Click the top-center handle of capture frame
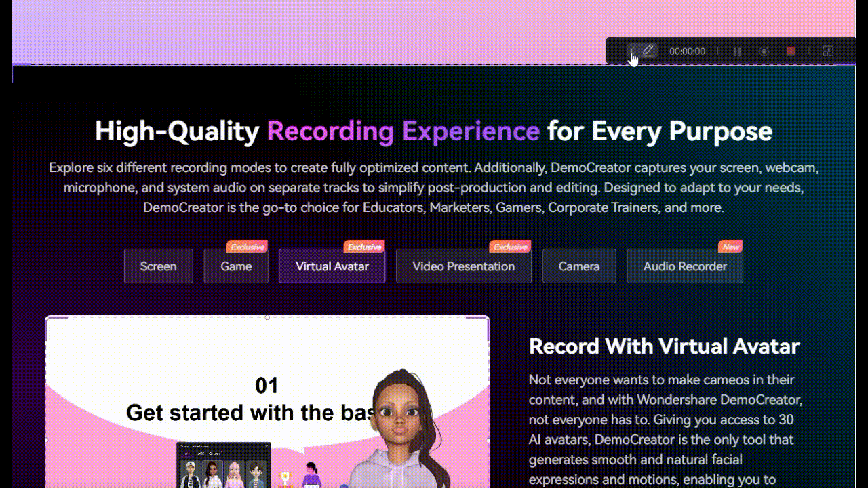 click(267, 317)
